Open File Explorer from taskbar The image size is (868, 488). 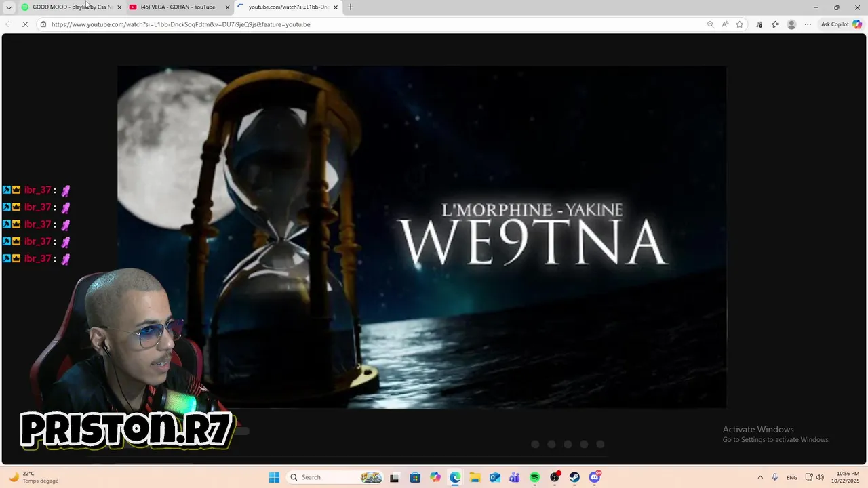pos(475,477)
